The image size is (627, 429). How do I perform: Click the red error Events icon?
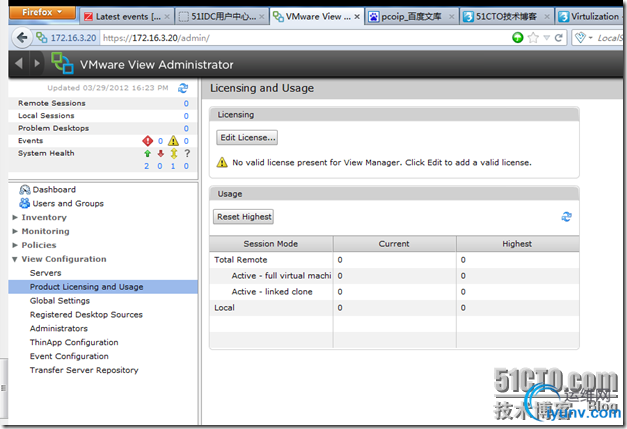pos(148,141)
